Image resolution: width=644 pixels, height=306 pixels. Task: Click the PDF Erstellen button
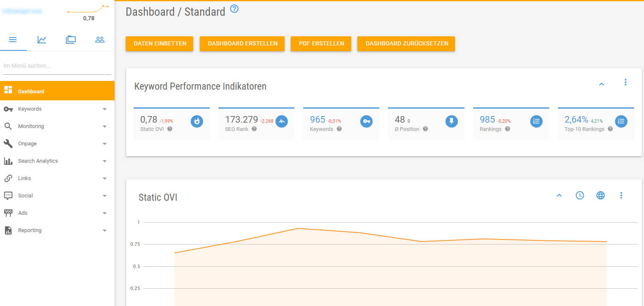[321, 43]
